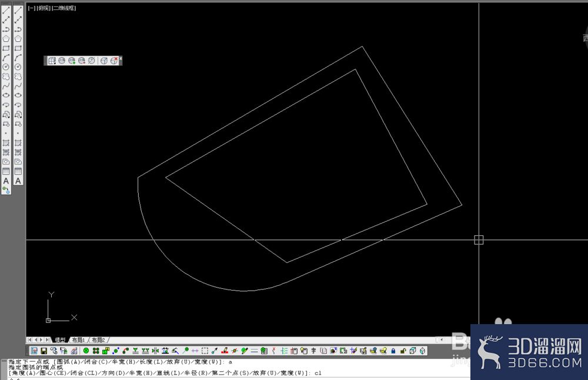
Task: Select the Ellipse tool in the left Draw toolbar
Action: pos(6,95)
